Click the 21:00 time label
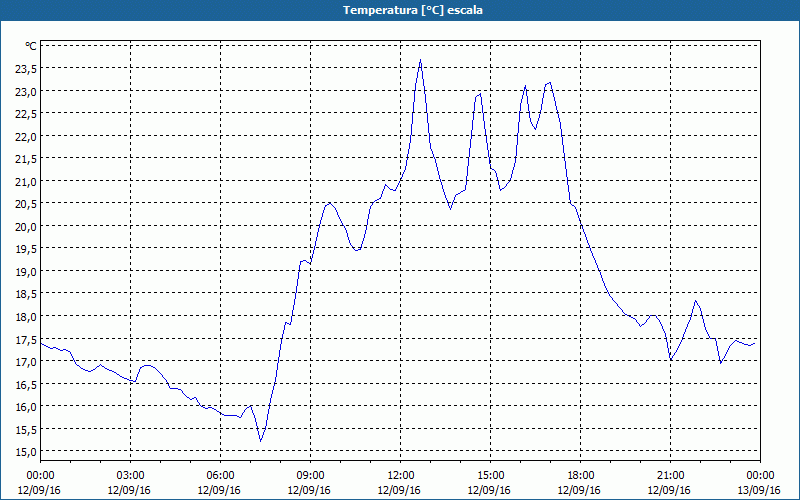 pyautogui.click(x=670, y=476)
